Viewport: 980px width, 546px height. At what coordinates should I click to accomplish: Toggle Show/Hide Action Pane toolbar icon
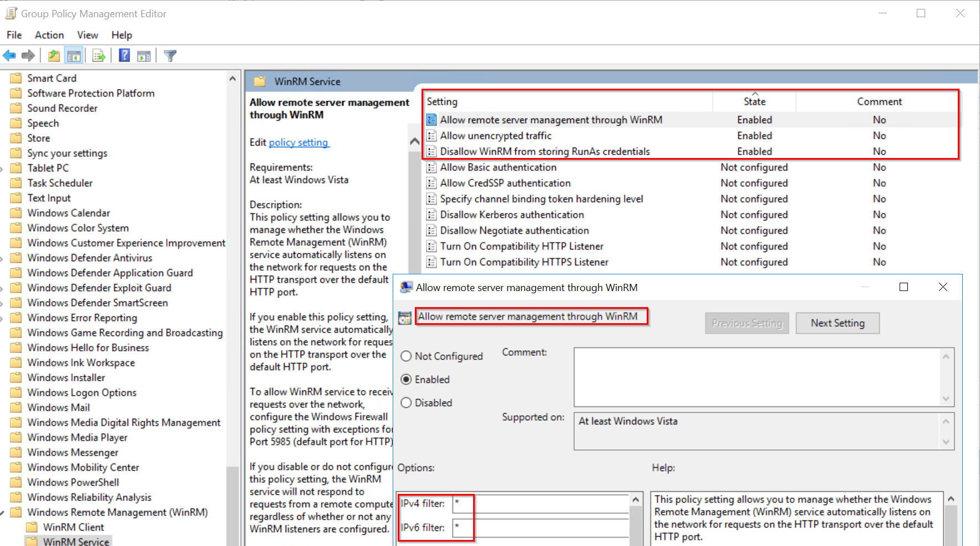pyautogui.click(x=144, y=55)
